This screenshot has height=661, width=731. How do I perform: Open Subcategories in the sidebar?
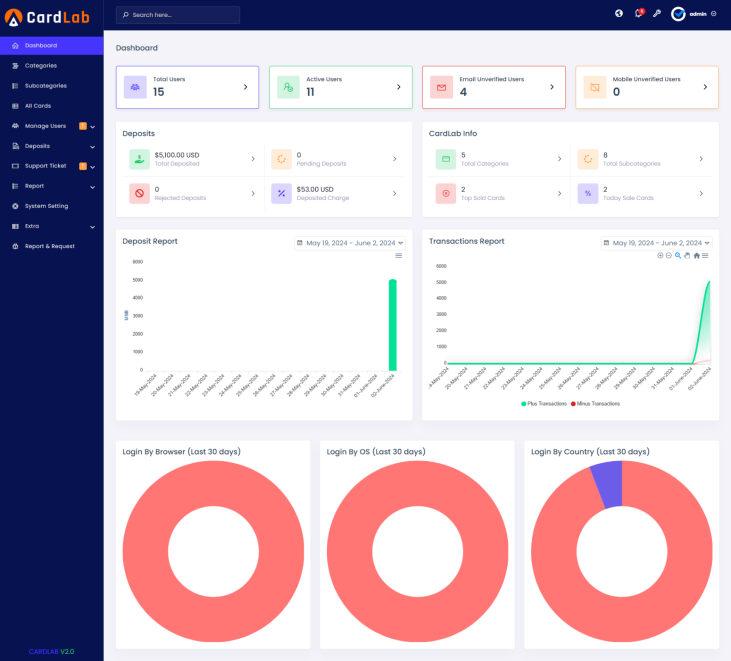click(52, 86)
